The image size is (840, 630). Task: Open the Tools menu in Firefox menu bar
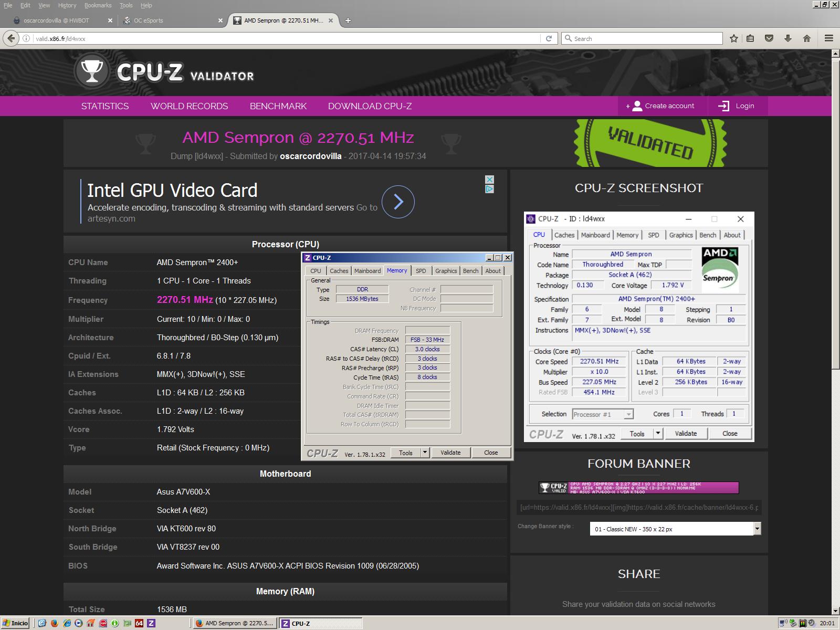pyautogui.click(x=126, y=5)
